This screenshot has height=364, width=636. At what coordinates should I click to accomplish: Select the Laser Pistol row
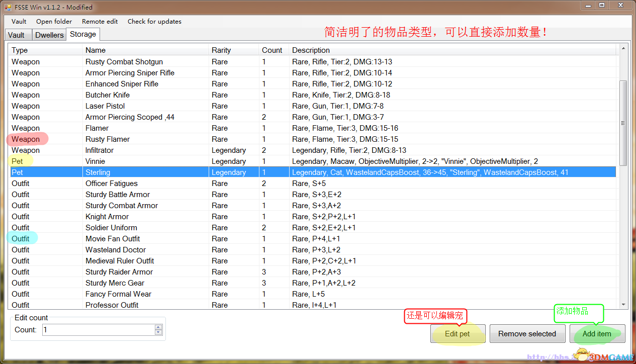pos(312,106)
